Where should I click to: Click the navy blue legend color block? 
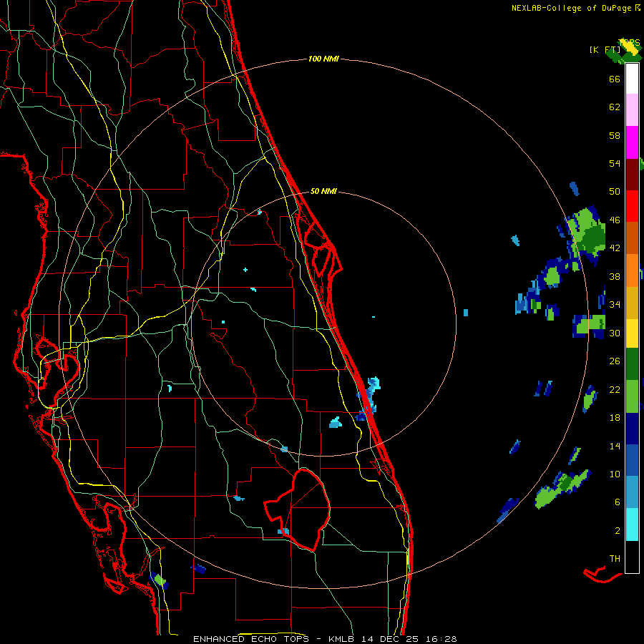[632, 429]
